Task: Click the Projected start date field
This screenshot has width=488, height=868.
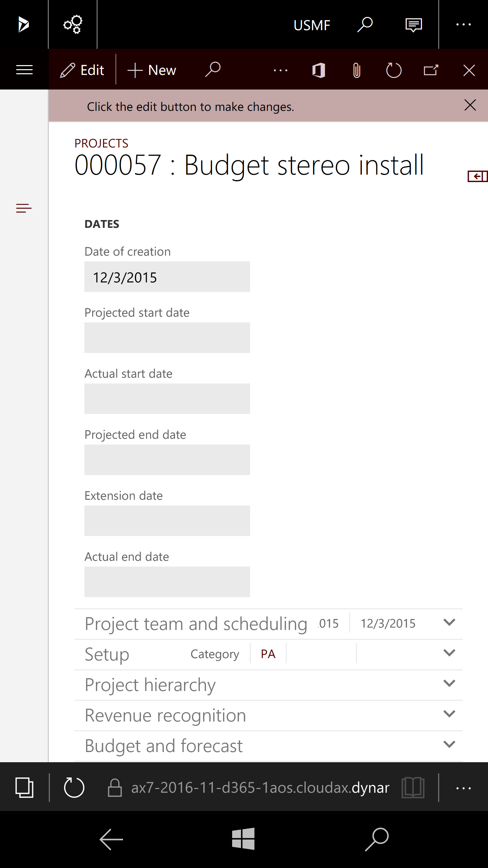Action: click(167, 338)
